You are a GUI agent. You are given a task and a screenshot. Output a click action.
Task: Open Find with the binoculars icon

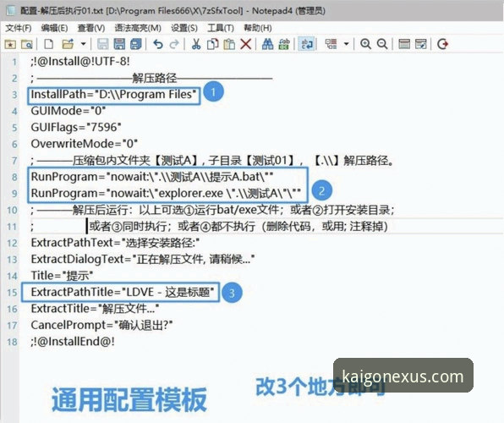pos(267,44)
